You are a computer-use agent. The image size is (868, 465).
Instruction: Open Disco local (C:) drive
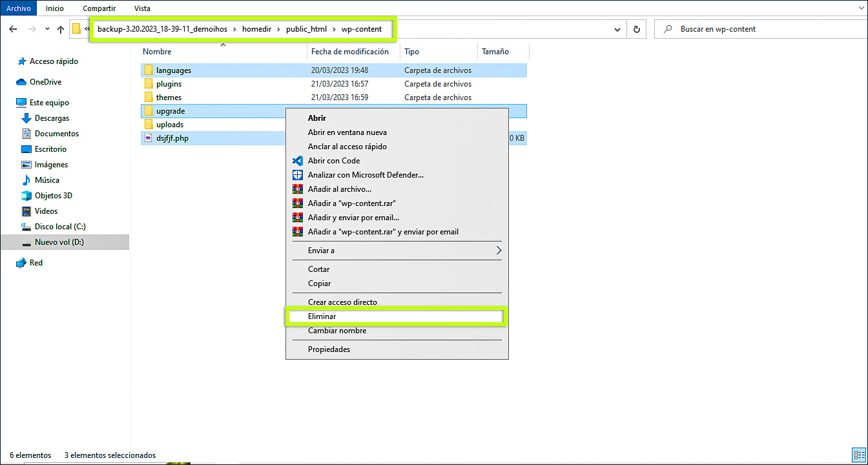tap(60, 227)
